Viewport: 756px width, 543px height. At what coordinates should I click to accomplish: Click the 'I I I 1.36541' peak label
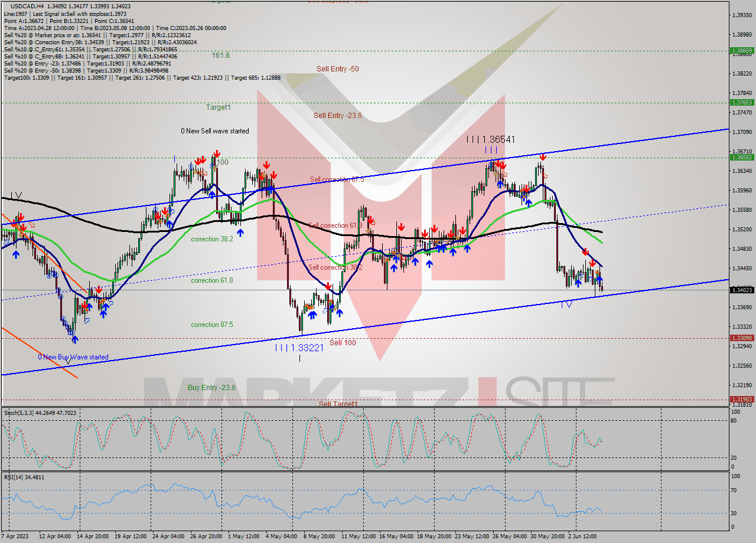click(491, 139)
